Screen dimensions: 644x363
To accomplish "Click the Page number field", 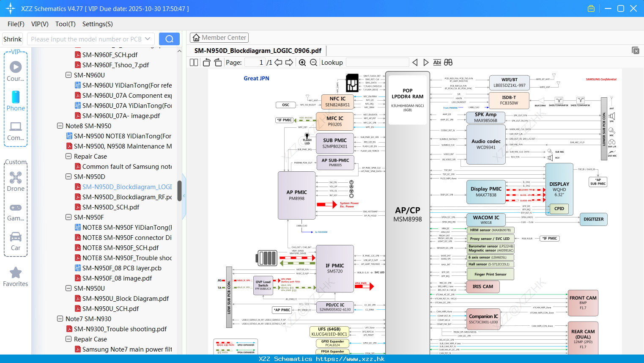I will [255, 62].
